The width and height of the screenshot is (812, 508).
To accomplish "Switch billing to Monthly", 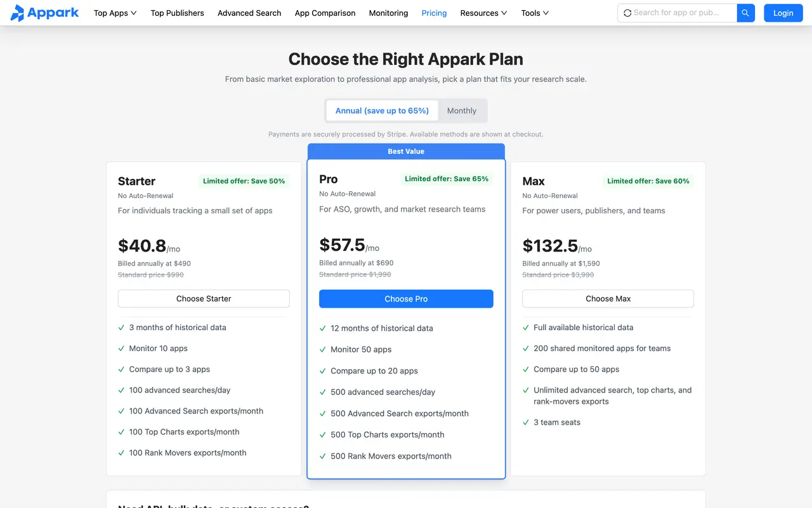I will [462, 110].
